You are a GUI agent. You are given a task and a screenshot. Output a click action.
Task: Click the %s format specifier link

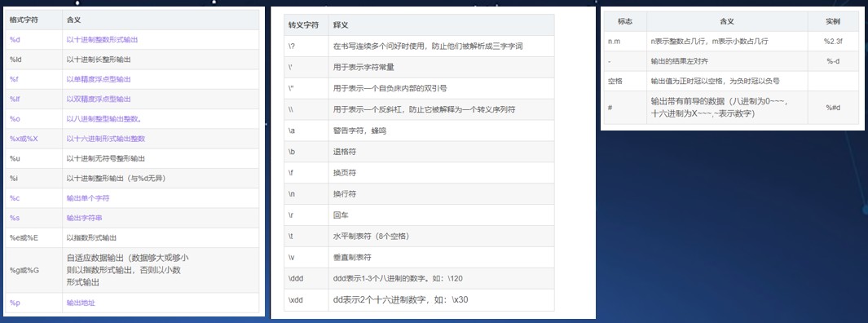coord(15,218)
